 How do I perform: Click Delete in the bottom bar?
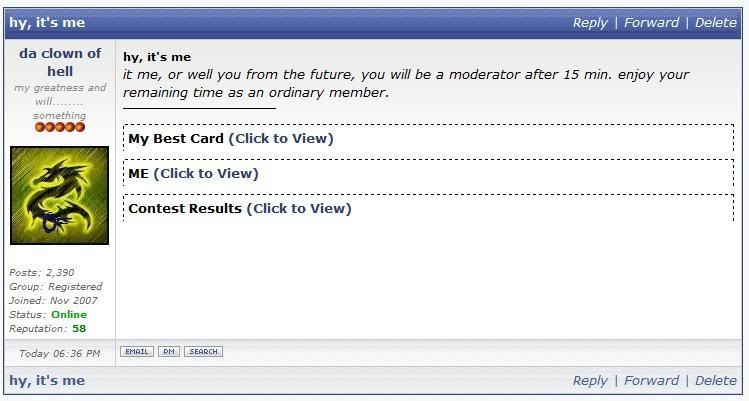click(x=715, y=380)
